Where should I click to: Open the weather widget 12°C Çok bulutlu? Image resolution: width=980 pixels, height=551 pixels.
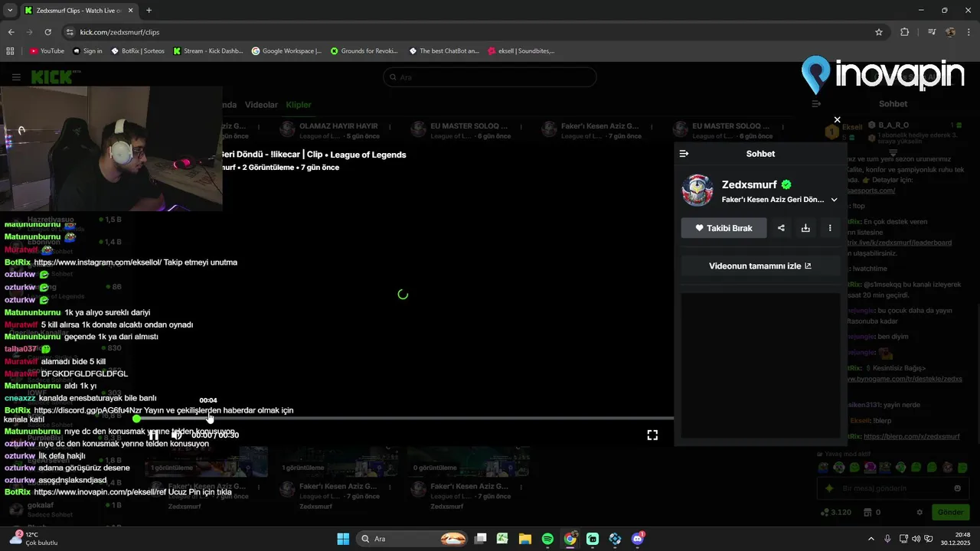tap(34, 539)
